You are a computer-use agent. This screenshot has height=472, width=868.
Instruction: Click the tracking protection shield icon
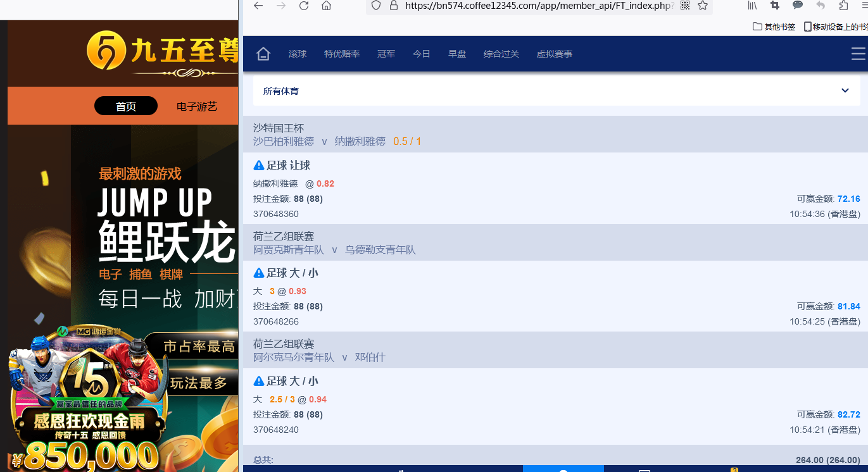(x=376, y=6)
